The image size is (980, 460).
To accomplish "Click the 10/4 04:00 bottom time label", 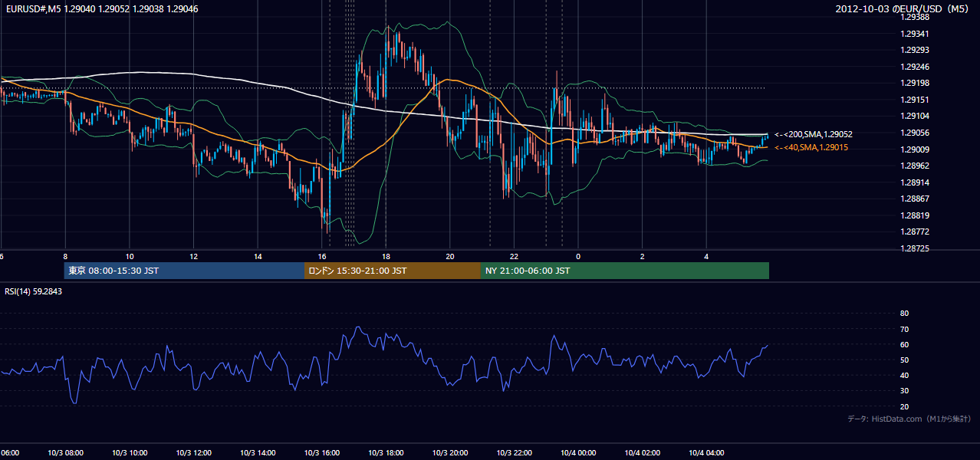I will pos(706,453).
